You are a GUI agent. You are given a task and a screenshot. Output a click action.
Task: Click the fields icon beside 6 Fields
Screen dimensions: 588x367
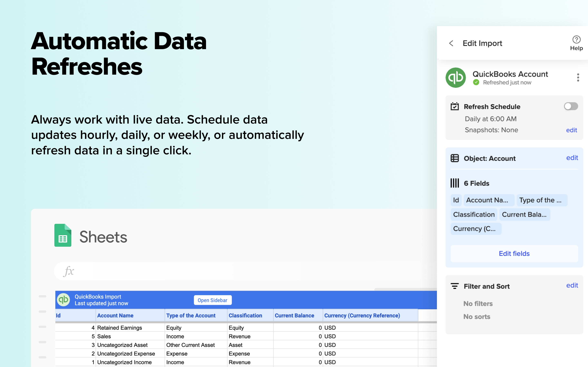pos(455,183)
